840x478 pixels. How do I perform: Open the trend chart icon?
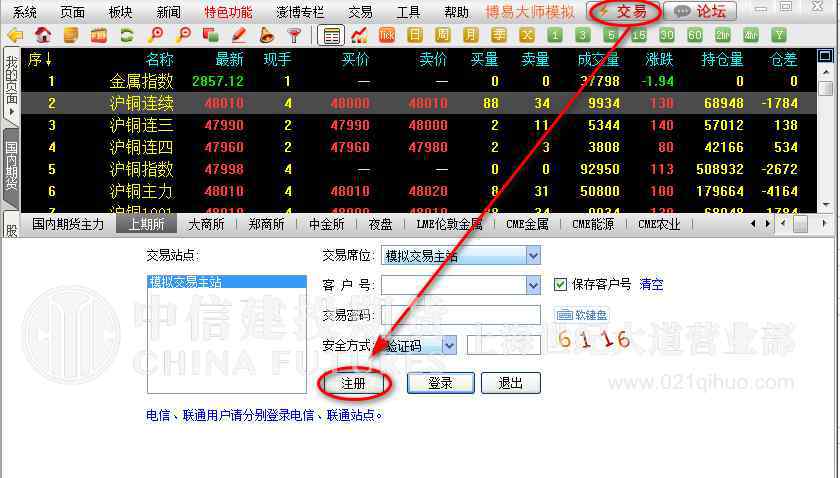(359, 35)
